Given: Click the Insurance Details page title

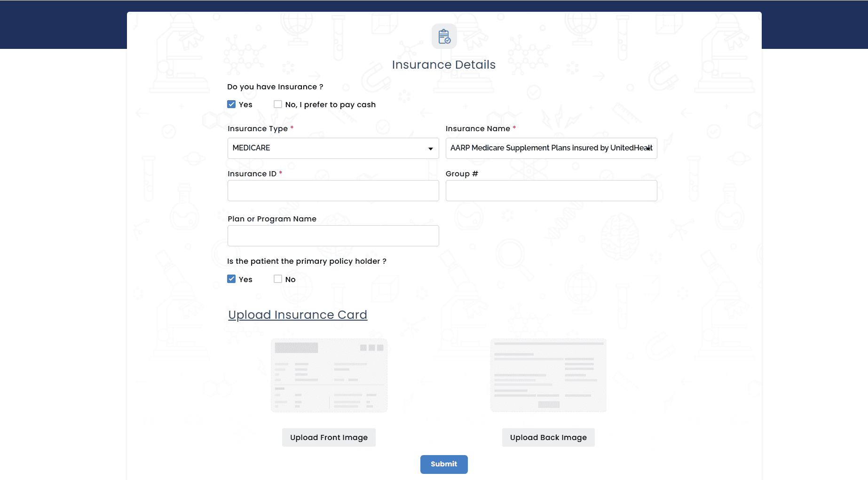Looking at the screenshot, I should [x=443, y=64].
